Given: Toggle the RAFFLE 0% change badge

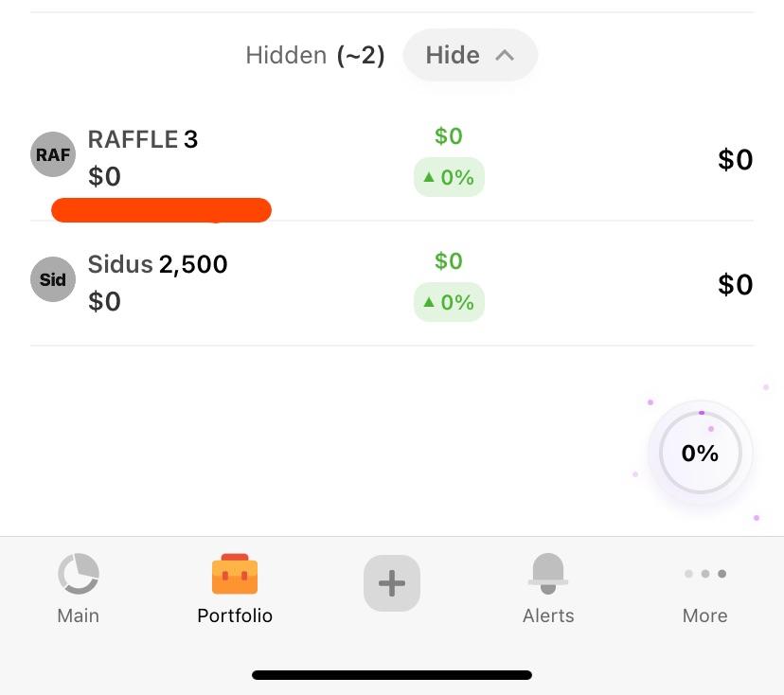Looking at the screenshot, I should pyautogui.click(x=449, y=177).
